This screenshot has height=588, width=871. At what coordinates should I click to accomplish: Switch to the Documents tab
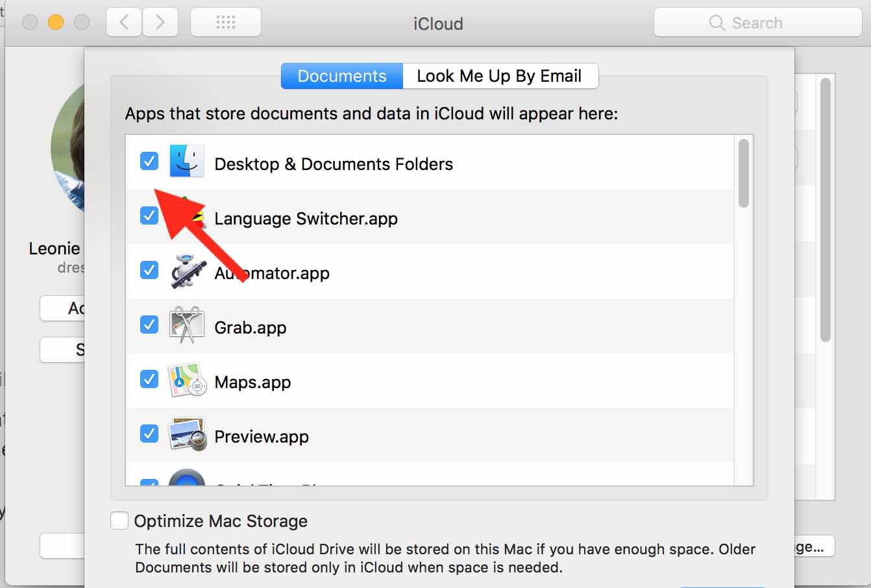pos(342,76)
